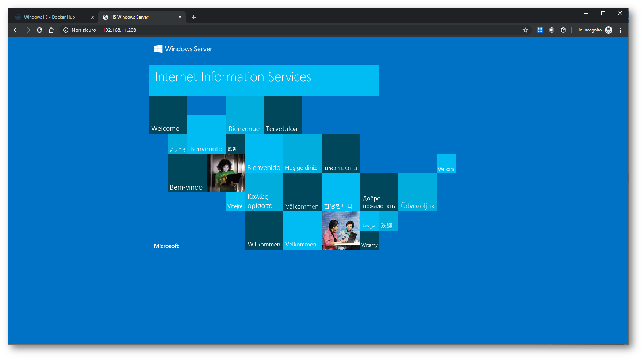The width and height of the screenshot is (644, 360).
Task: Click the Non sicuro security label
Action: point(84,30)
